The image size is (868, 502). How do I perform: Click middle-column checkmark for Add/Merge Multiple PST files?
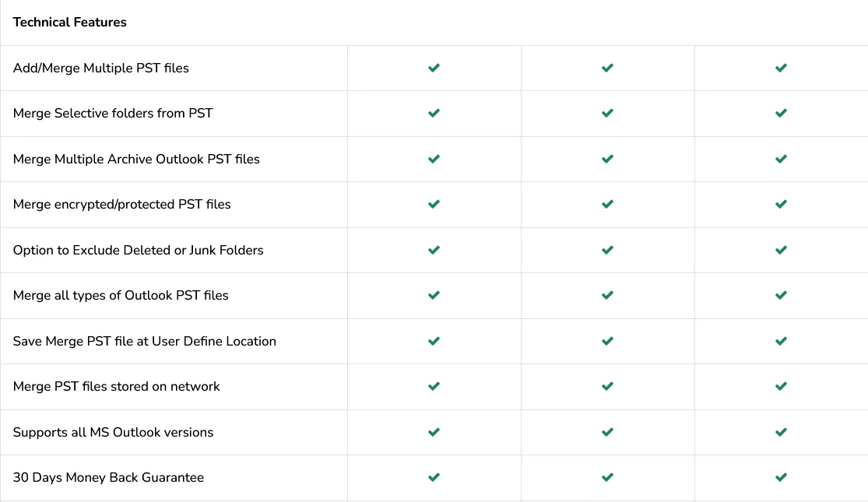[x=608, y=68]
